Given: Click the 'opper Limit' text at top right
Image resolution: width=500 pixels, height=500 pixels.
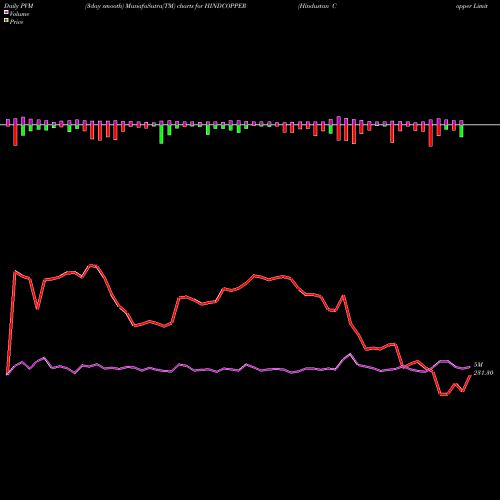Looking at the screenshot, I should [x=472, y=6].
